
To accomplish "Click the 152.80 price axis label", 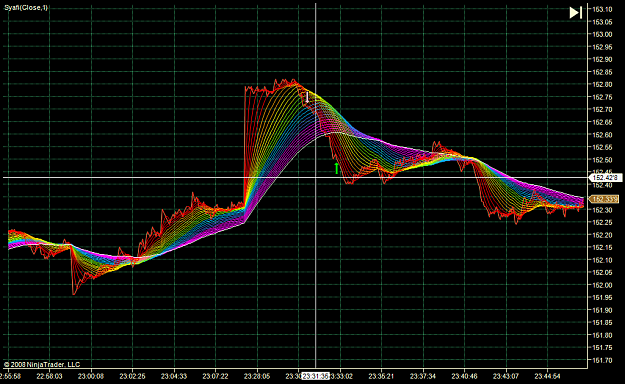I will [602, 85].
